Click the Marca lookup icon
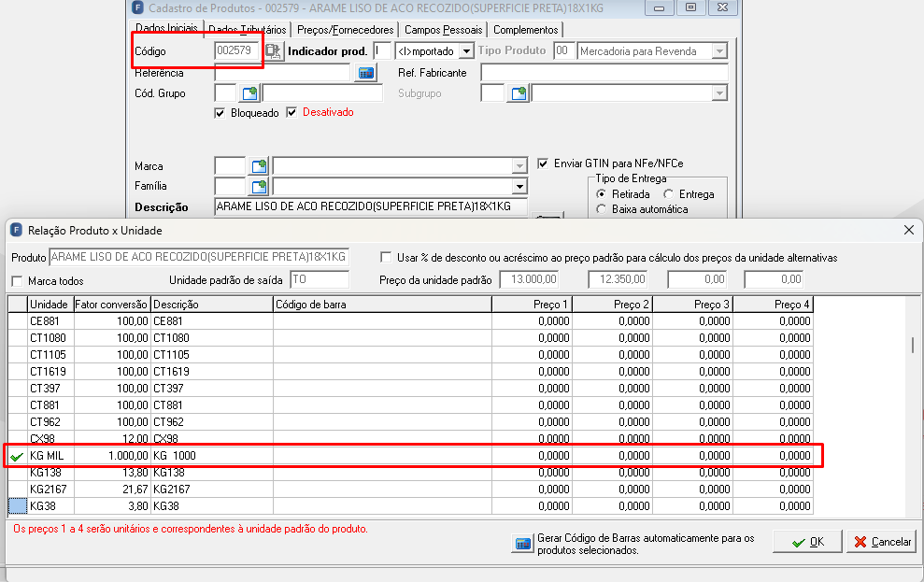 click(259, 166)
